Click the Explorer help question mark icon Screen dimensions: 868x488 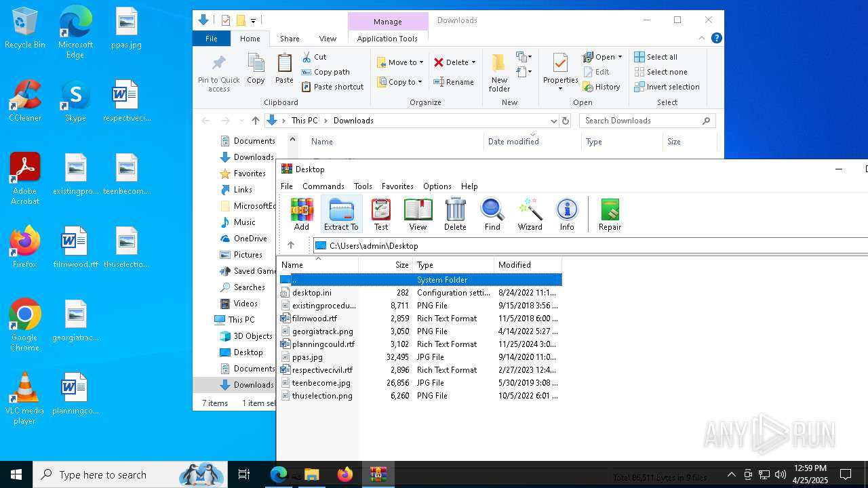(x=716, y=39)
